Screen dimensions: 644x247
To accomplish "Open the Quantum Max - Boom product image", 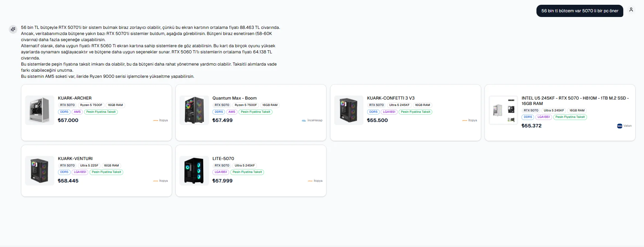I will click(194, 110).
